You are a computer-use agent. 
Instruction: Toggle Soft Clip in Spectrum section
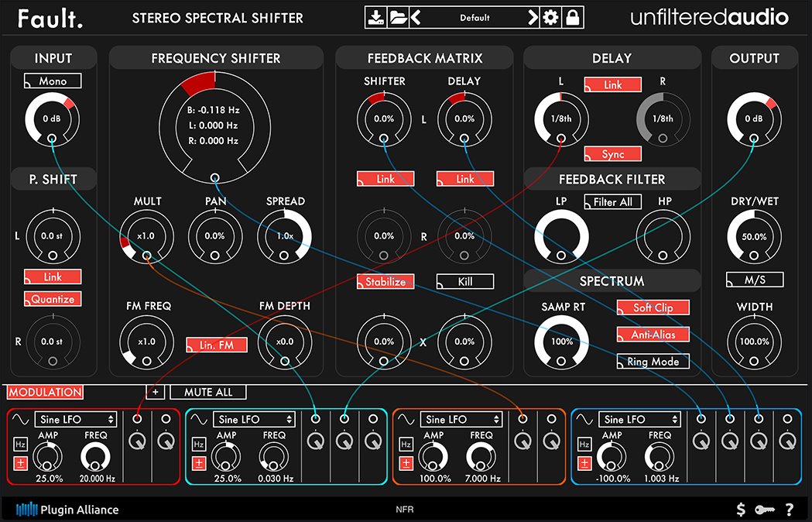tap(653, 307)
